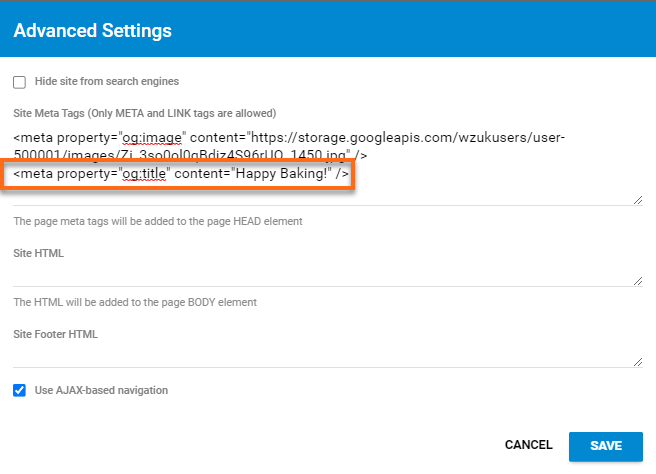Check Hide site from search engines checkbox
Image resolution: width=656 pixels, height=474 pixels.
19,81
